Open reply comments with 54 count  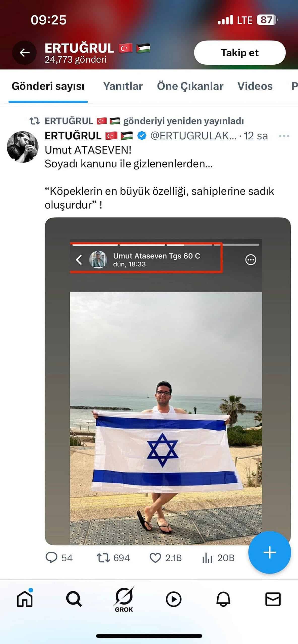coord(59,558)
